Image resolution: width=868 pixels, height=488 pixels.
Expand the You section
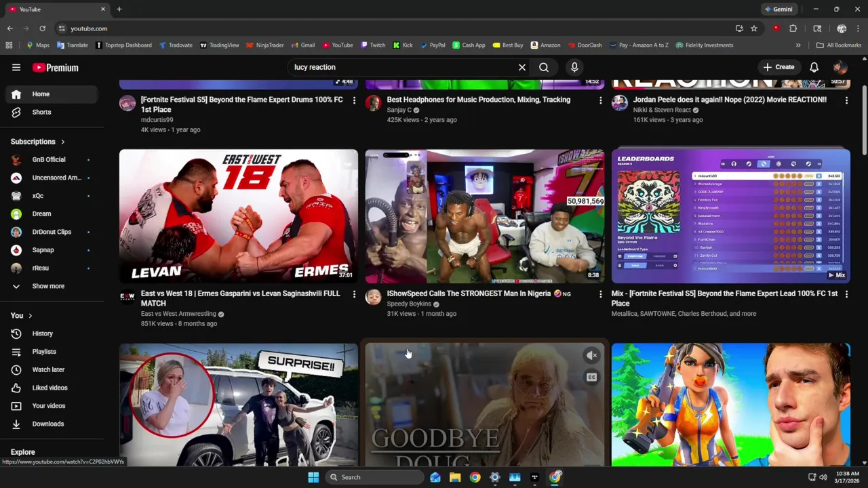22,315
